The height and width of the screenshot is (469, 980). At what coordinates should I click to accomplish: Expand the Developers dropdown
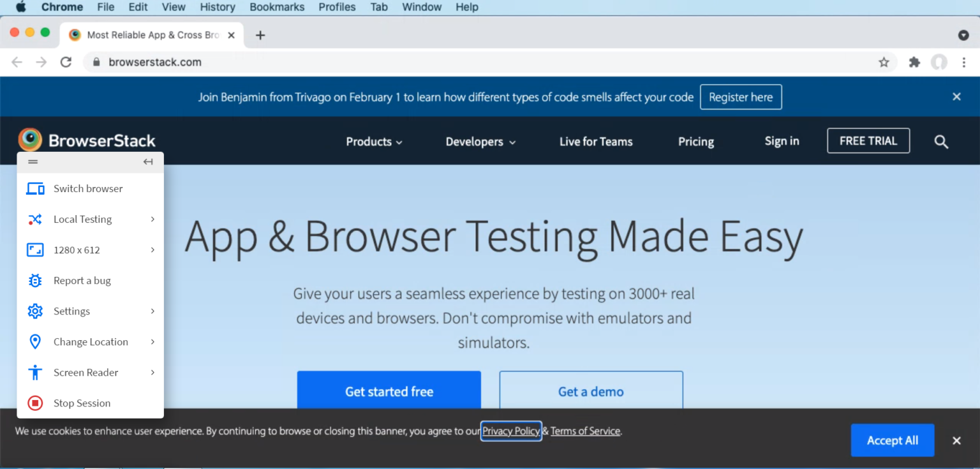(480, 141)
